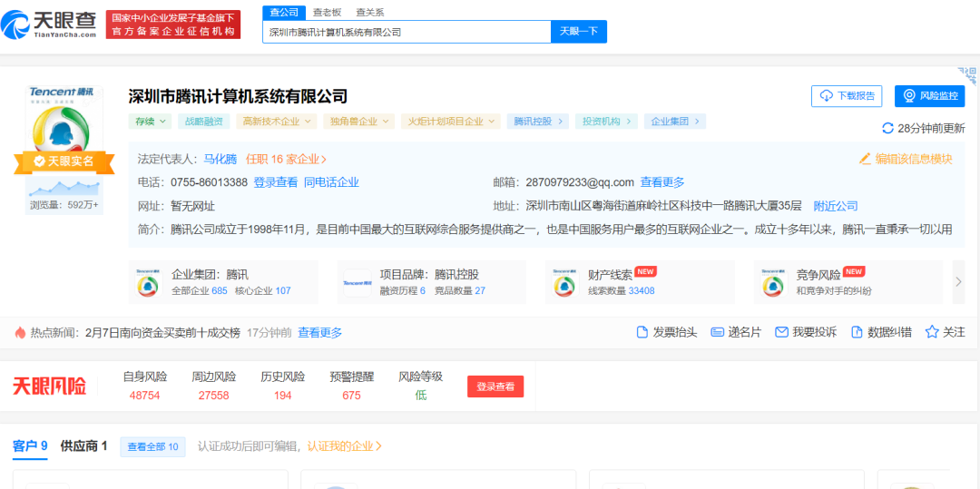Click the pencil icon for 编辑该信息模块
980x489 pixels.
[x=865, y=160]
